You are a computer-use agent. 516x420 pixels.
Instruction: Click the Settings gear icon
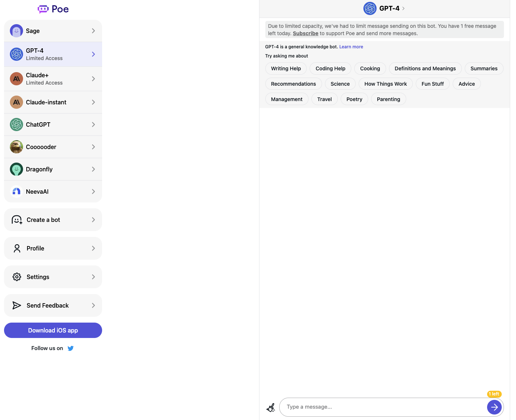click(x=17, y=277)
